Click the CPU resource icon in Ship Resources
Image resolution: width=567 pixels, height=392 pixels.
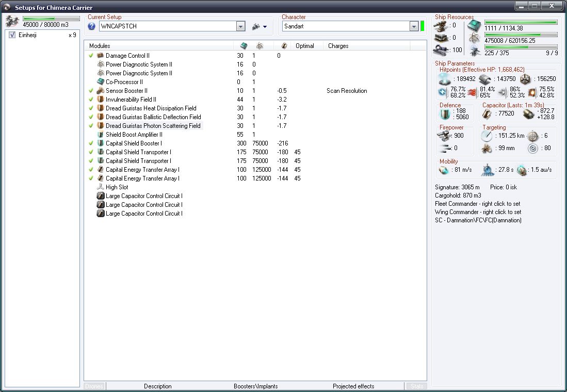coord(474,26)
